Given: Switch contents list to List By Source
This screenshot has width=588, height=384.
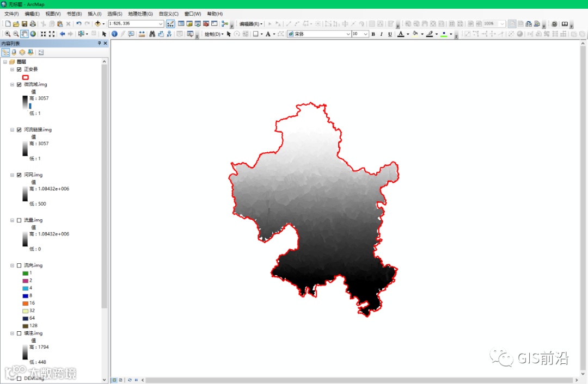Looking at the screenshot, I should click(14, 52).
